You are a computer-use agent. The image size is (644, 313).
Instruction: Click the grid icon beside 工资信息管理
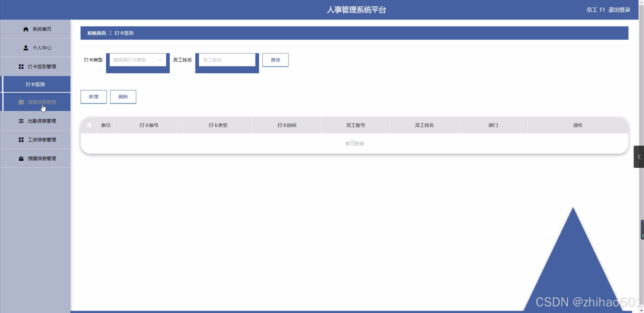point(21,140)
